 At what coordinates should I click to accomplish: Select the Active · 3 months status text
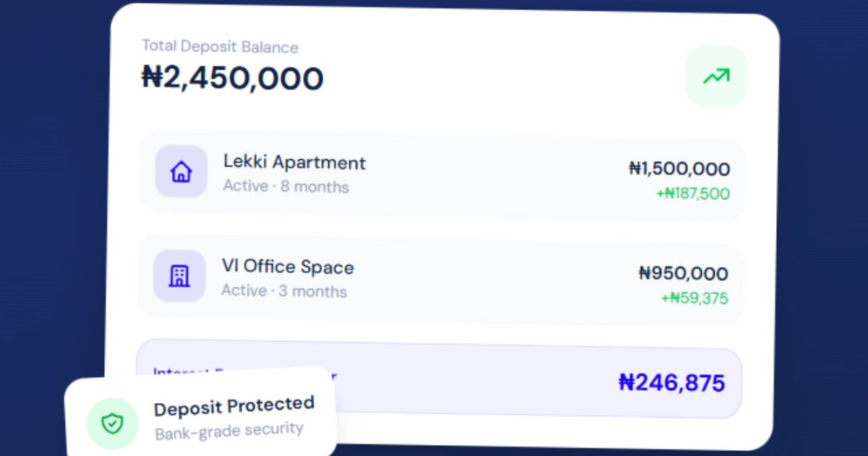click(x=284, y=291)
